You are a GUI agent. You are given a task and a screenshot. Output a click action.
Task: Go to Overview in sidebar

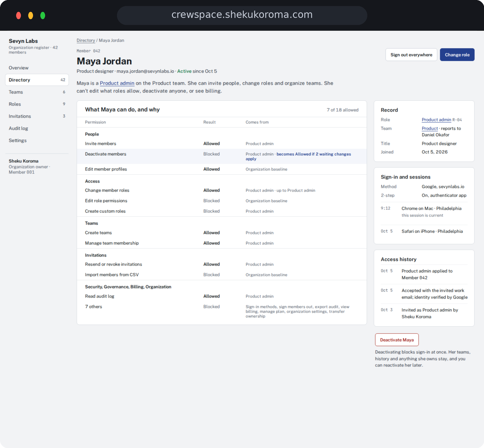click(x=37, y=68)
